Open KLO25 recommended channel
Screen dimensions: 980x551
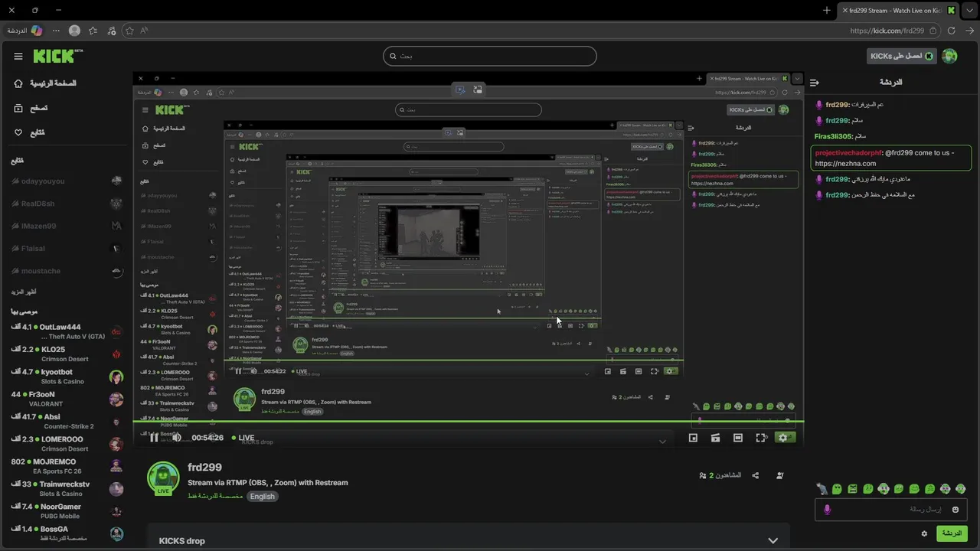pos(65,354)
